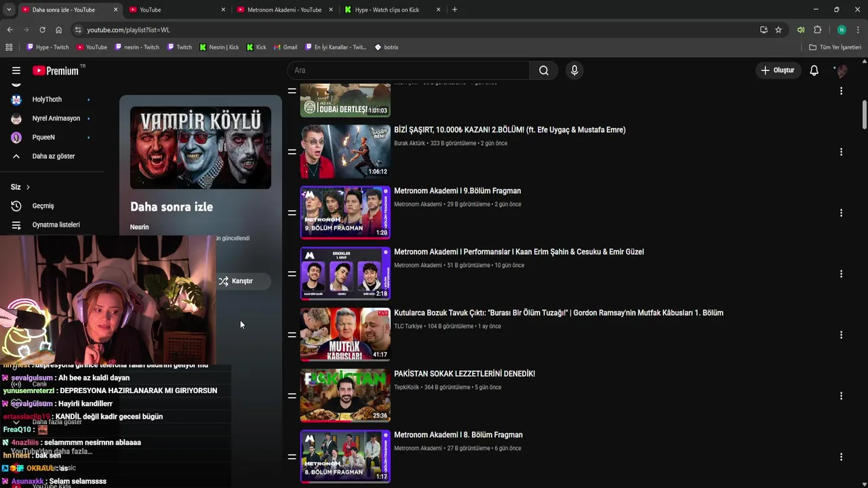The height and width of the screenshot is (488, 868).
Task: Open the botrix bookmark
Action: (387, 47)
